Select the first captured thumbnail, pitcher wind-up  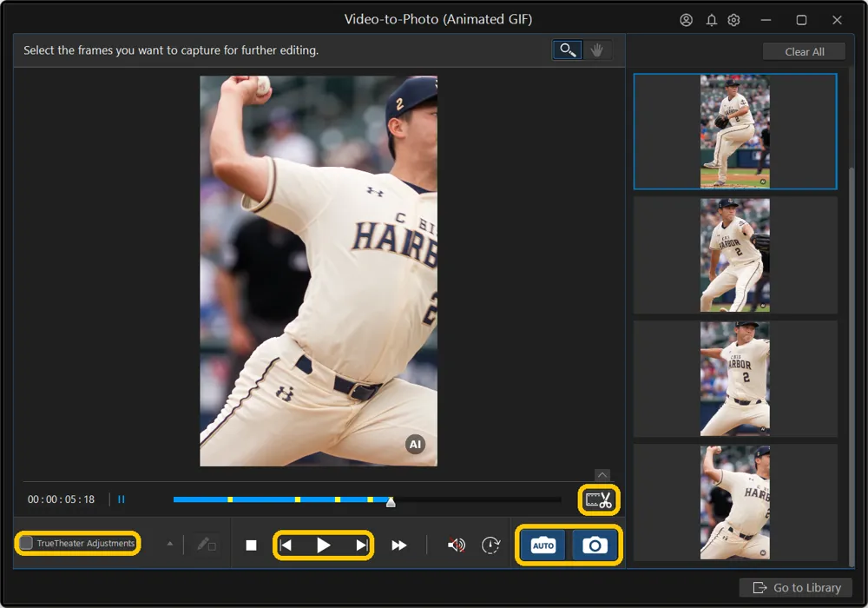[x=735, y=132]
